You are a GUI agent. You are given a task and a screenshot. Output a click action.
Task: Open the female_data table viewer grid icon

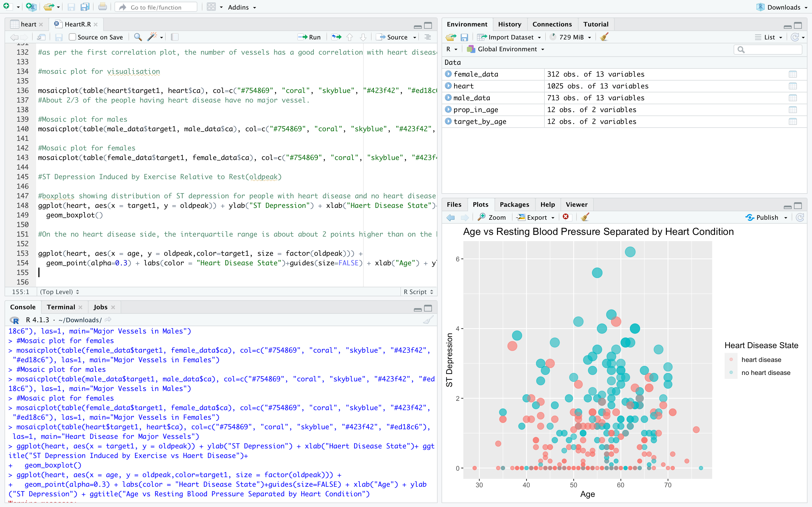tap(793, 74)
